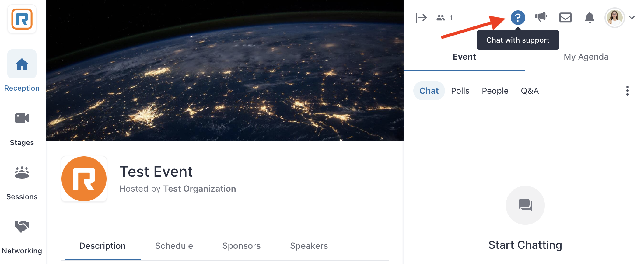Expand the profile dropdown chevron

click(x=632, y=18)
